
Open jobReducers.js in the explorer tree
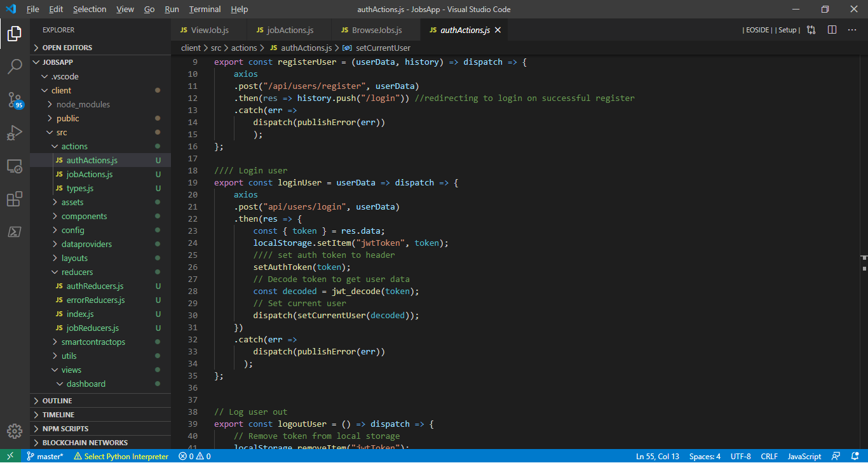93,328
